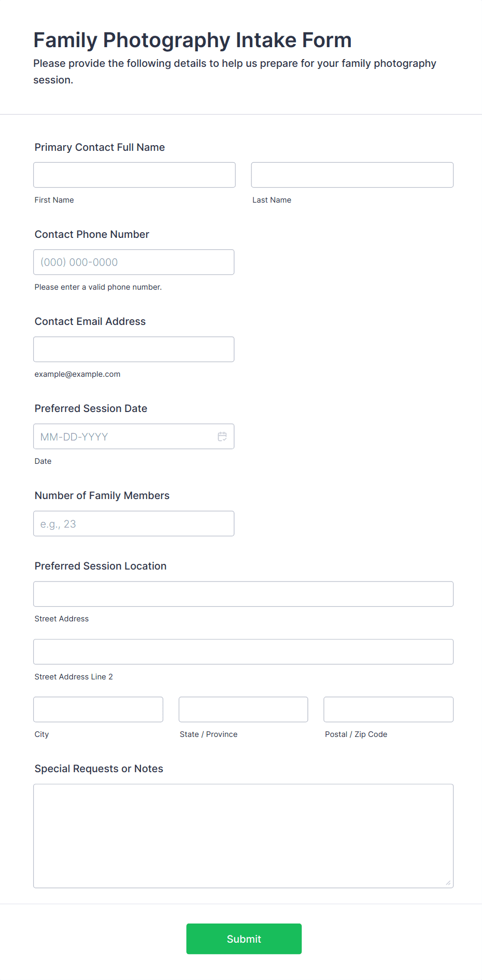Open the calendar date picker icon
The height and width of the screenshot is (980, 482).
(222, 436)
